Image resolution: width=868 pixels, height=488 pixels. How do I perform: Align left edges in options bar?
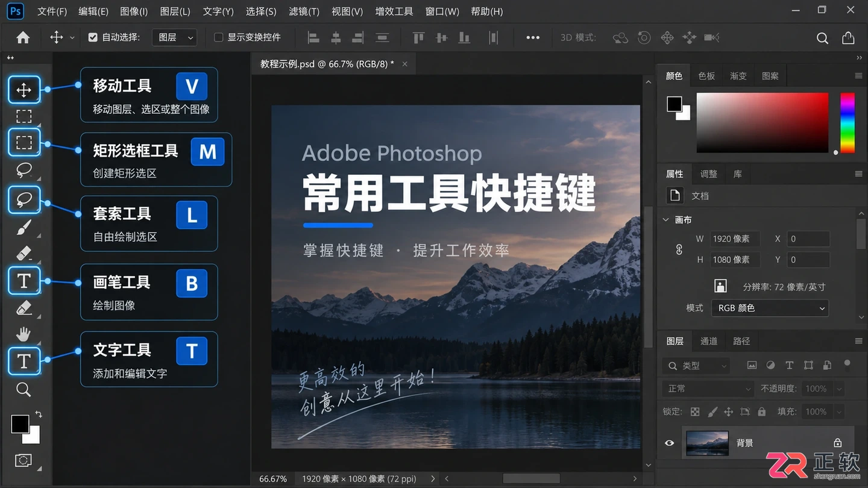click(x=313, y=37)
